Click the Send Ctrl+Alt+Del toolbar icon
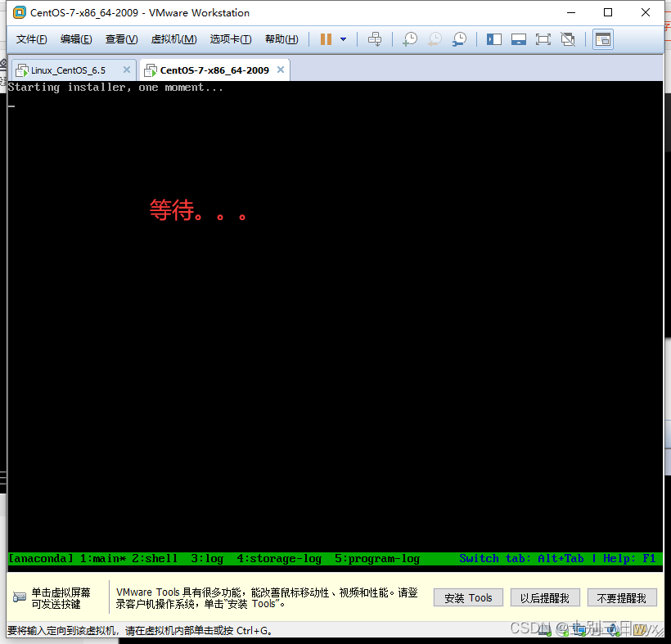The image size is (671, 644). click(x=375, y=39)
